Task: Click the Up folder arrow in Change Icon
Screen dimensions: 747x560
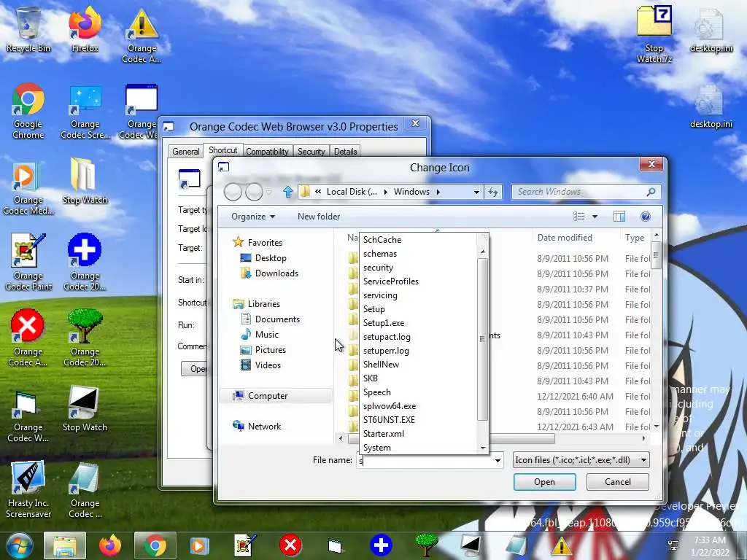Action: (x=287, y=192)
